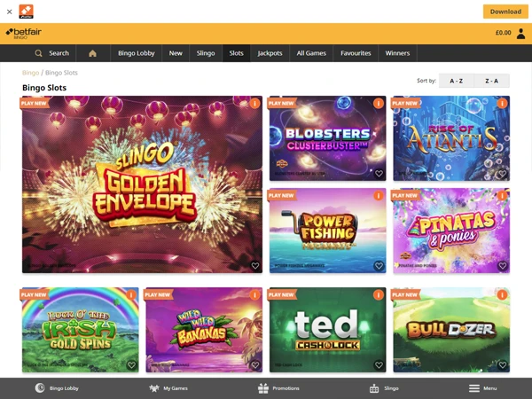Play Power Fishing Megaways game
This screenshot has height=399, width=532.
328,231
